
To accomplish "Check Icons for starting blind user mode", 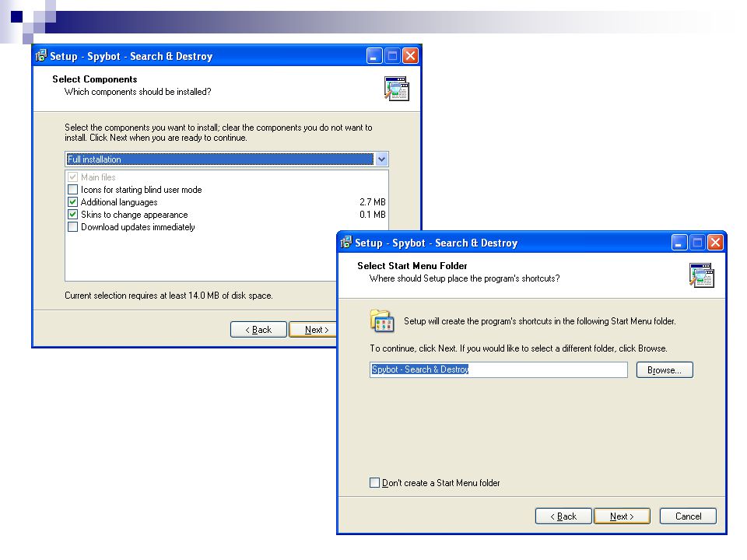I will 73,190.
